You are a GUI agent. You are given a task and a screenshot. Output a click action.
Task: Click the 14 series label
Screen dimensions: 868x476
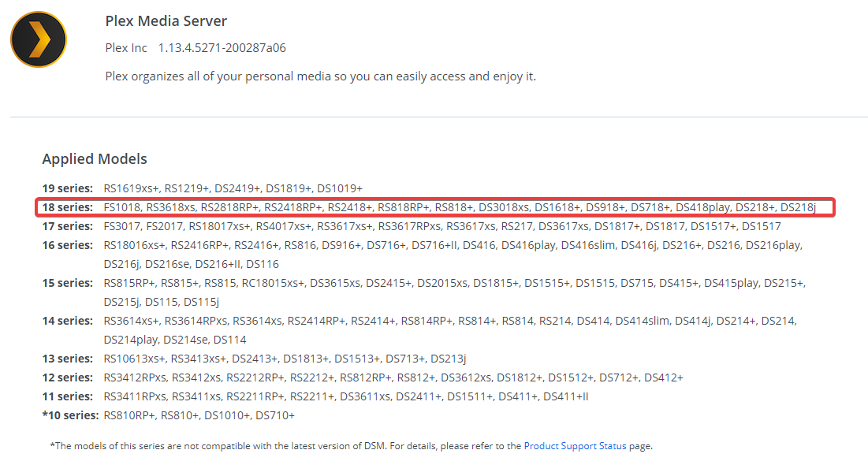(68, 321)
